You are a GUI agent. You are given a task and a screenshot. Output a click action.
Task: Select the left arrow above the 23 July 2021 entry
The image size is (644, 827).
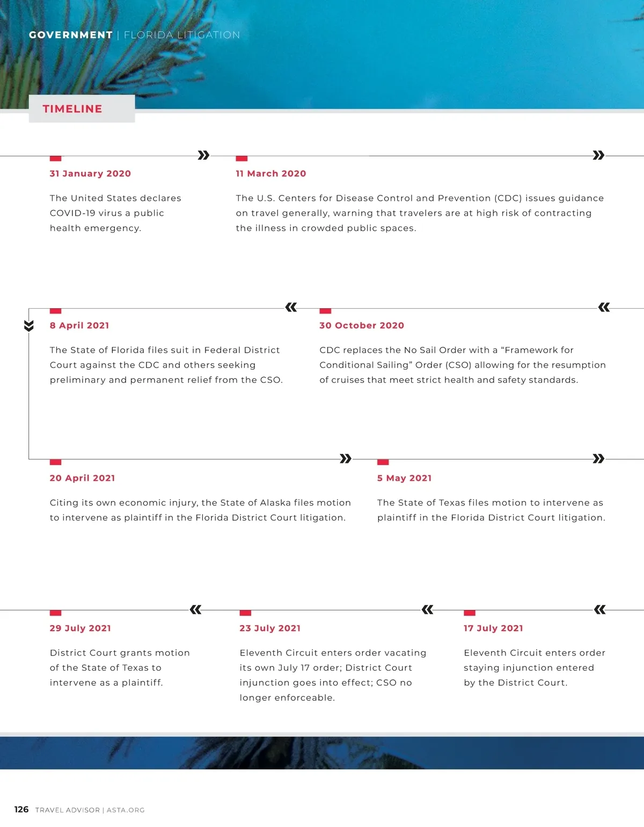point(428,610)
